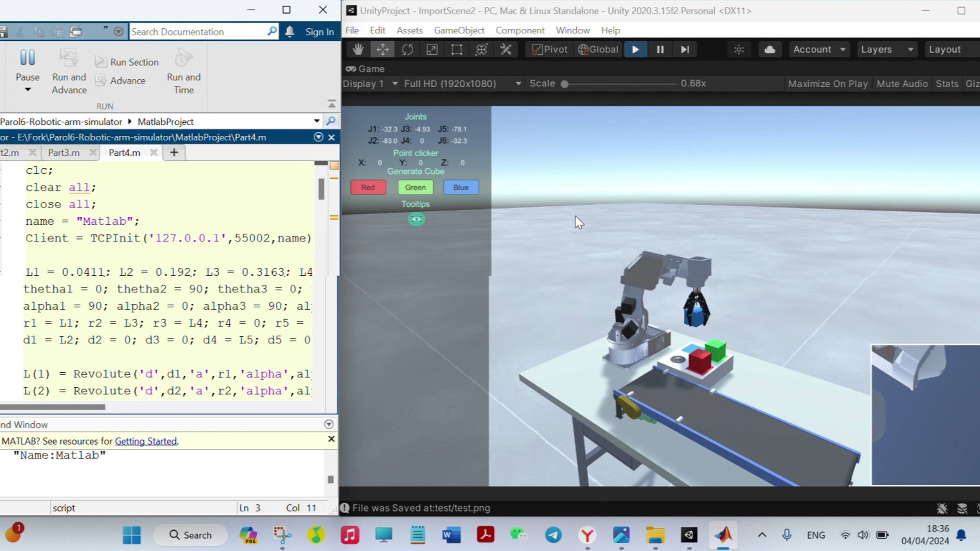Toggle Stats overlay in Game view
The height and width of the screenshot is (551, 980).
tap(947, 84)
